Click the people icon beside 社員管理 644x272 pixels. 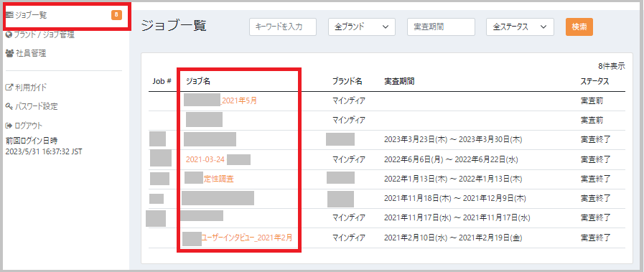click(x=10, y=53)
